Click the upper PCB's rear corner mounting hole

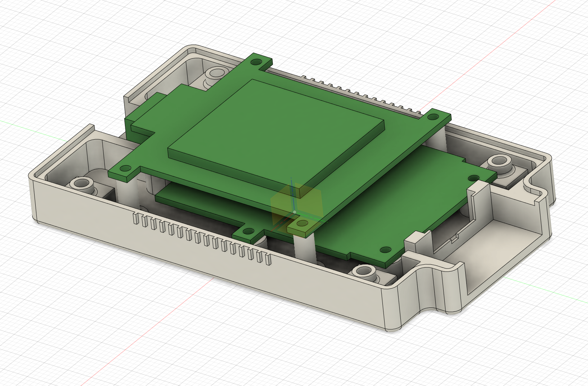256,62
